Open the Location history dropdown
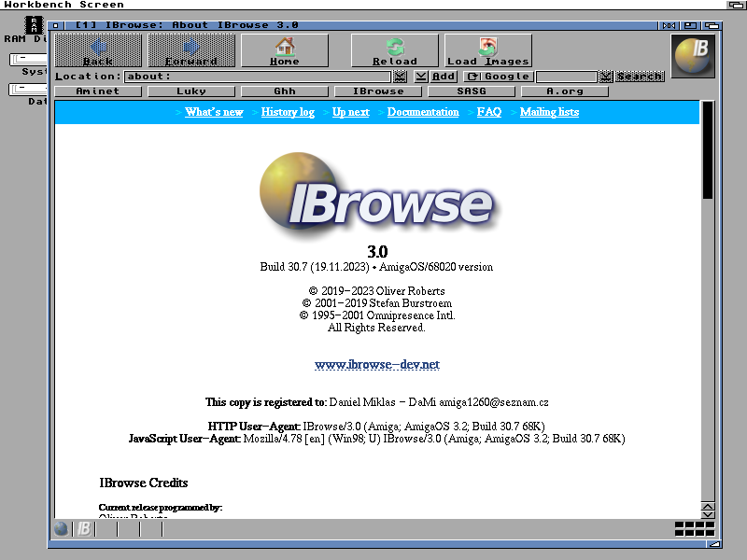747x560 pixels. (400, 77)
